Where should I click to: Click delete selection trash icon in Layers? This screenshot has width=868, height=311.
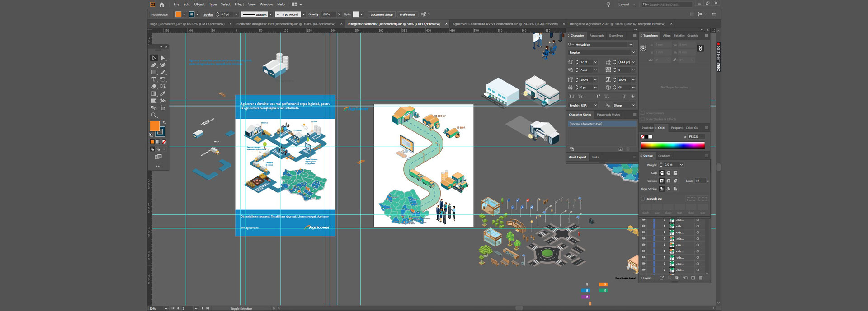coord(701,278)
